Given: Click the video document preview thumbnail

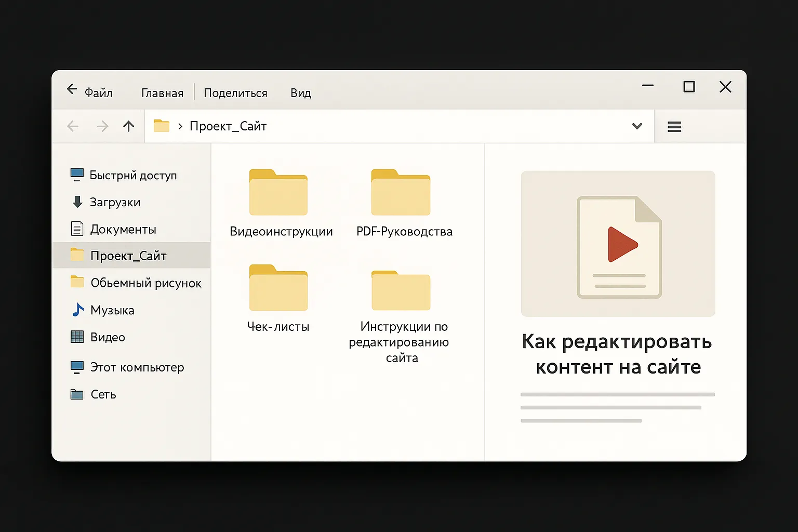Looking at the screenshot, I should pyautogui.click(x=618, y=244).
